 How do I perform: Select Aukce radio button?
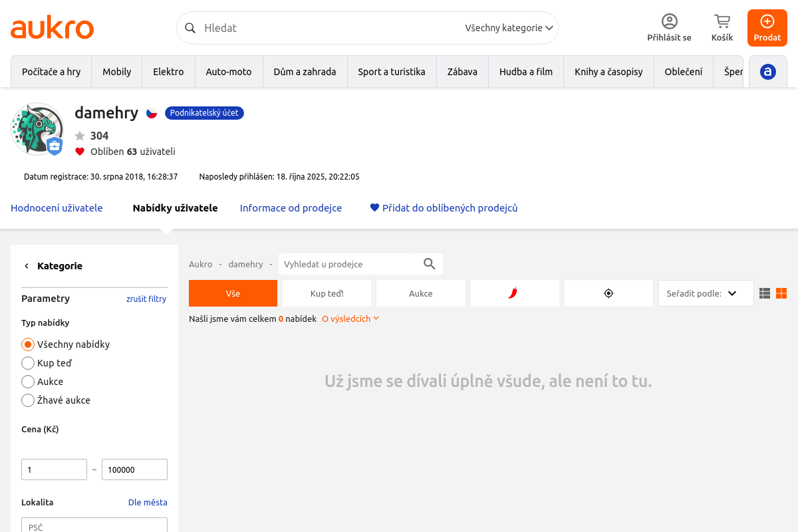coord(28,382)
